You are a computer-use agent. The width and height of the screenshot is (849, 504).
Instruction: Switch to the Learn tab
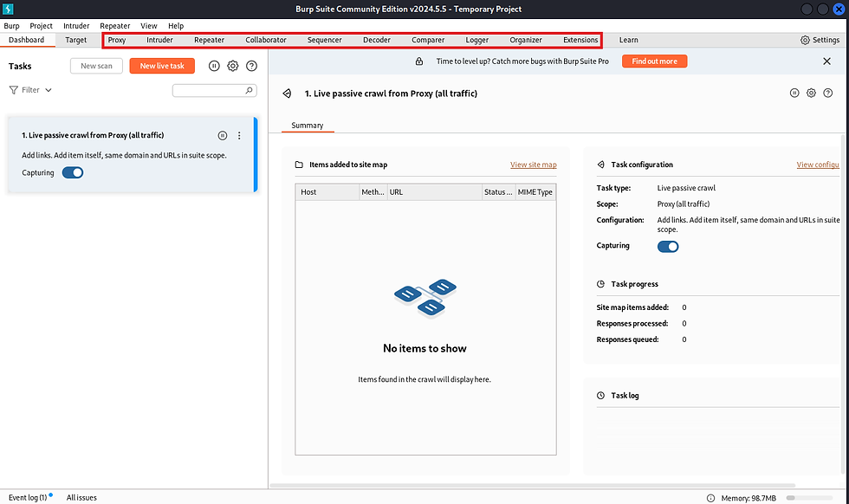pos(629,40)
